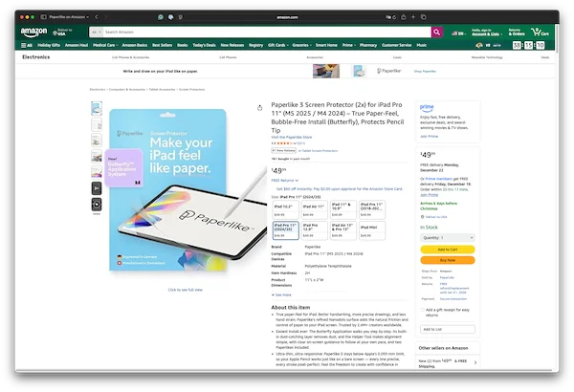Check Add a gift receipt checkbox
574x392 pixels.
(423, 310)
